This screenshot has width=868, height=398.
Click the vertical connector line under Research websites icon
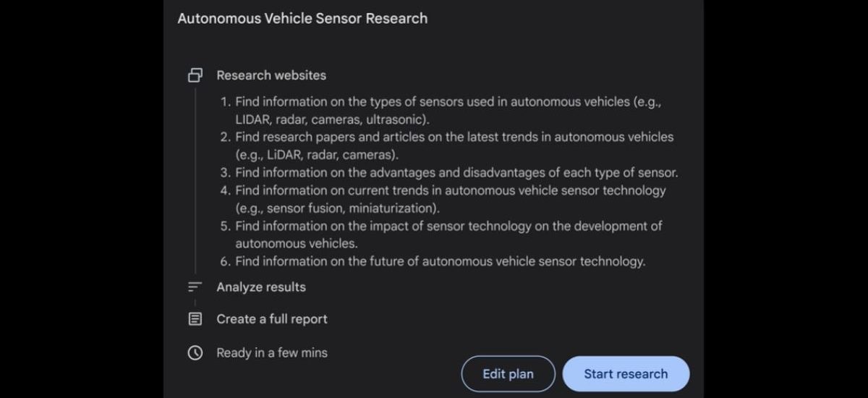pos(195,181)
